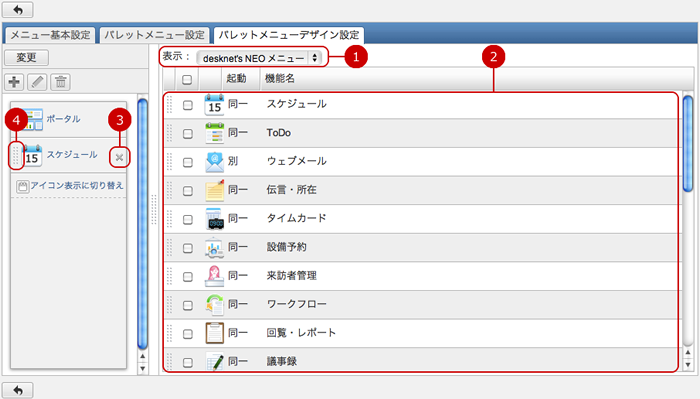Check the 設備予約 row checkbox
700x399 pixels.
point(188,248)
